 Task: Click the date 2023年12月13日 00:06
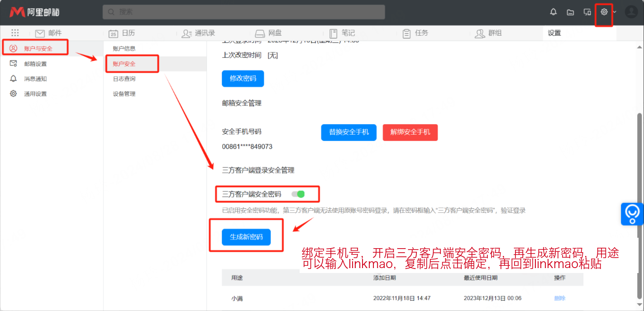tap(492, 298)
